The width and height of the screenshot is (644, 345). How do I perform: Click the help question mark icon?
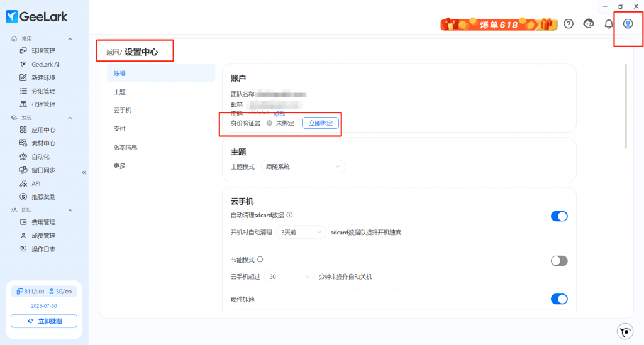click(x=569, y=24)
